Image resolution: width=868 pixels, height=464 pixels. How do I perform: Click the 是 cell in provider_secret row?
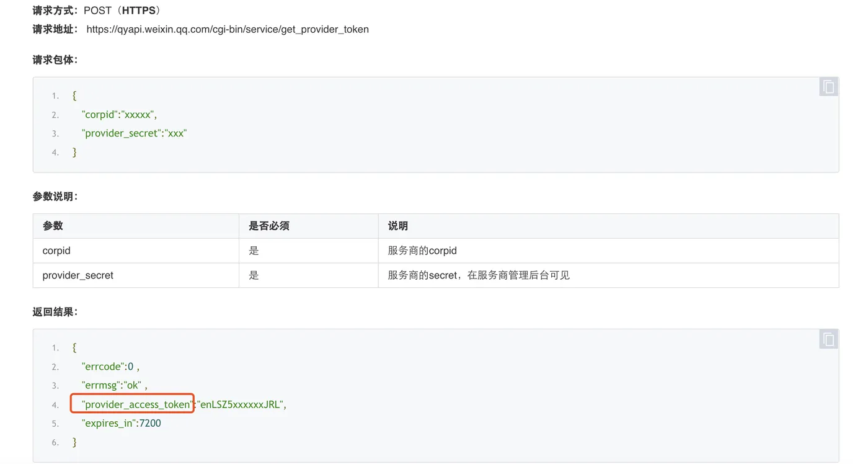coord(309,275)
